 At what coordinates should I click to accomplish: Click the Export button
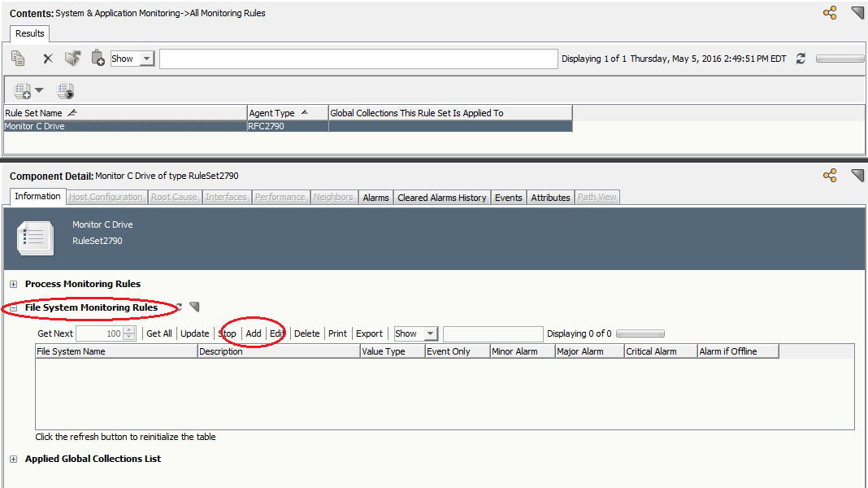click(369, 333)
